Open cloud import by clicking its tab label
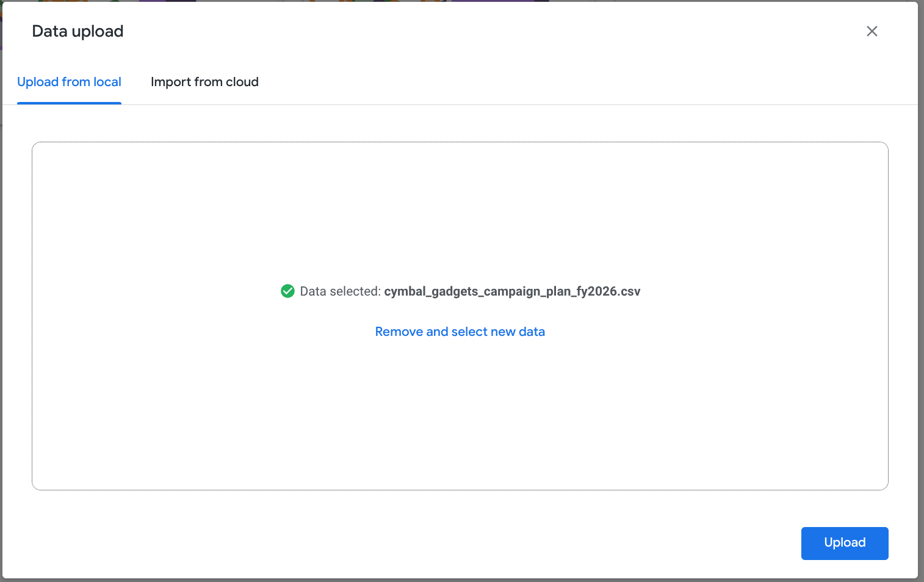The width and height of the screenshot is (924, 582). coord(204,82)
